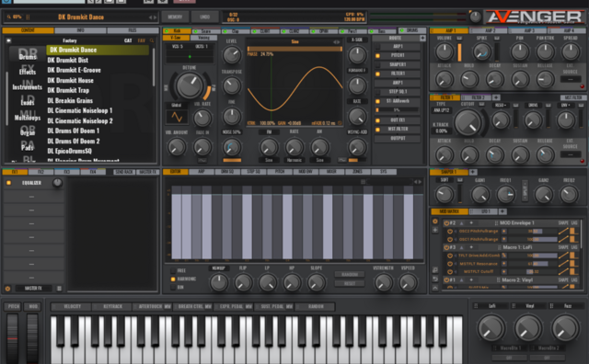Open the filter EXT SOURCE dropdown
Image resolution: width=589 pixels, height=364 pixels.
tap(571, 154)
